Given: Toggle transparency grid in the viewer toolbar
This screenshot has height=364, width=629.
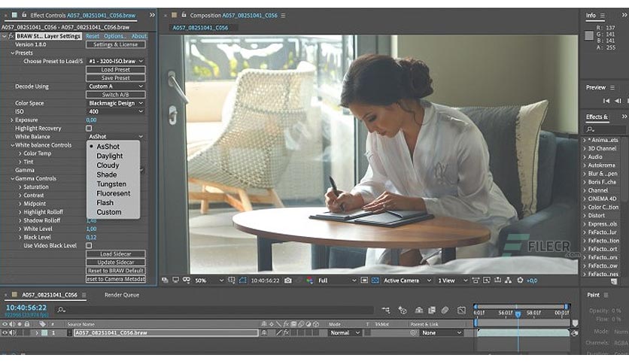Looking at the screenshot, I should point(375,281).
